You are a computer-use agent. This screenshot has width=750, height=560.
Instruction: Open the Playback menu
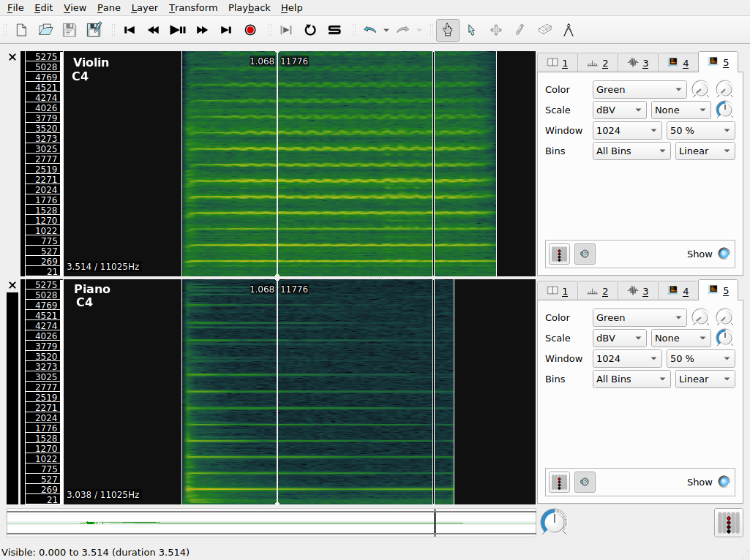250,7
